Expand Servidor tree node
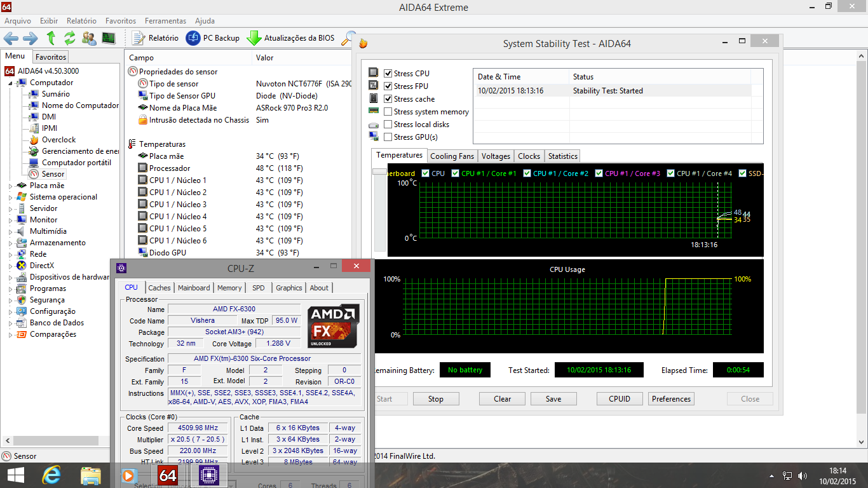The image size is (868, 488). coord(10,208)
